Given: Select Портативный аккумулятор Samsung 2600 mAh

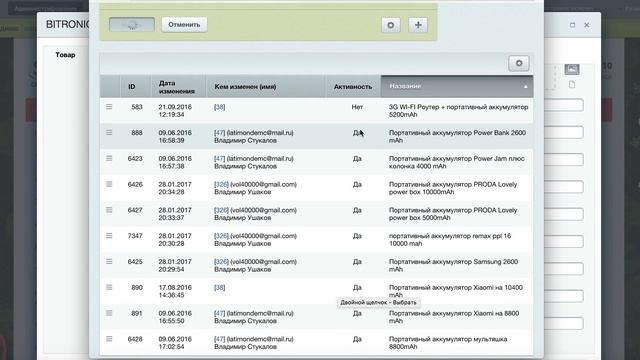Looking at the screenshot, I should (453, 265).
